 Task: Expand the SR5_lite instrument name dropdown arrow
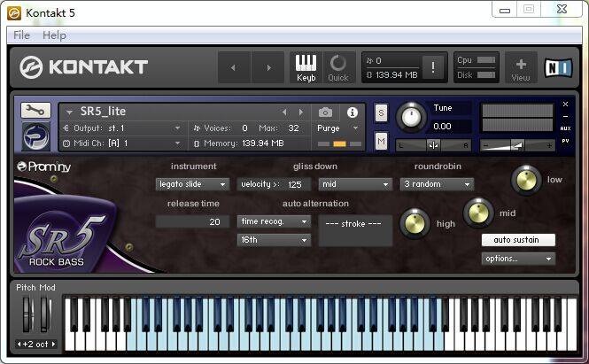point(69,112)
